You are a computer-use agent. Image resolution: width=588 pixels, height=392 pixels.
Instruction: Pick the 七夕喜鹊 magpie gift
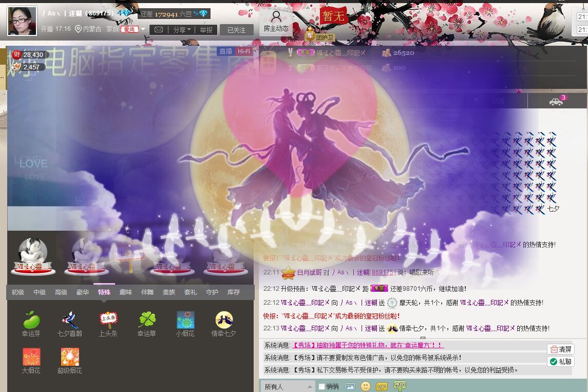tap(70, 320)
